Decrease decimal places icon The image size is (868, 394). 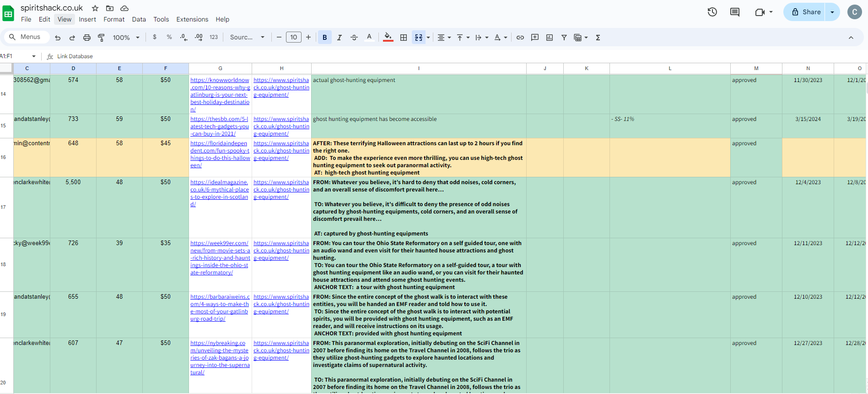pyautogui.click(x=183, y=37)
